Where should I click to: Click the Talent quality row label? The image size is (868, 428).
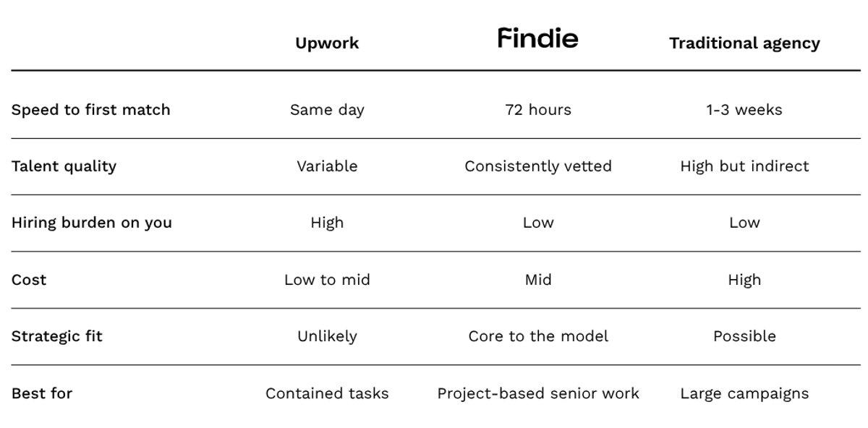64,166
